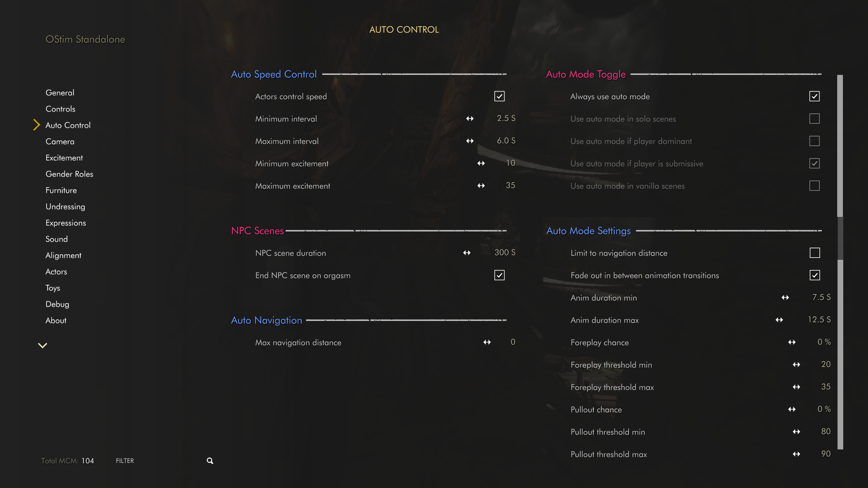Image resolution: width=868 pixels, height=488 pixels.
Task: Expand more menu pages with down chevron
Action: (x=42, y=345)
